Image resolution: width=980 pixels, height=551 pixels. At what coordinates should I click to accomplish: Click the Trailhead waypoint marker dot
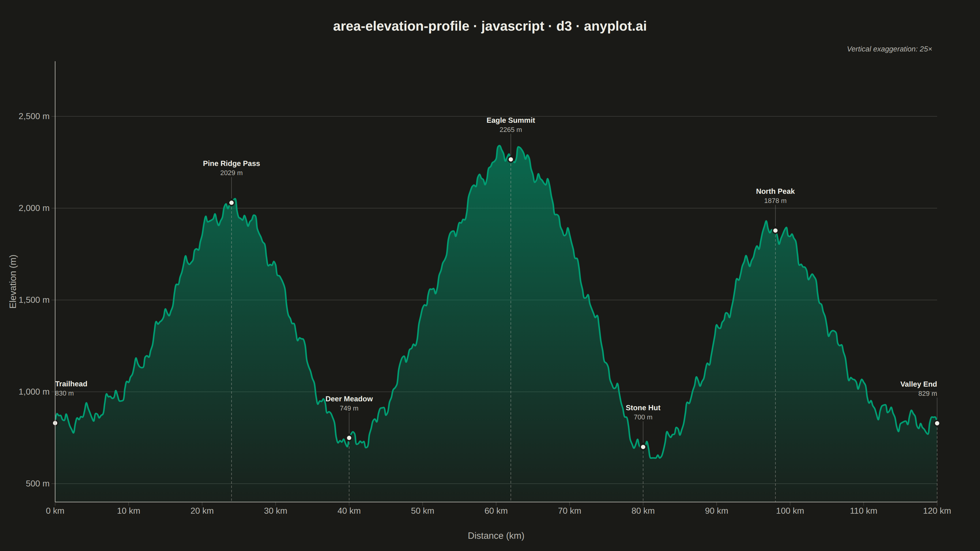pos(55,423)
